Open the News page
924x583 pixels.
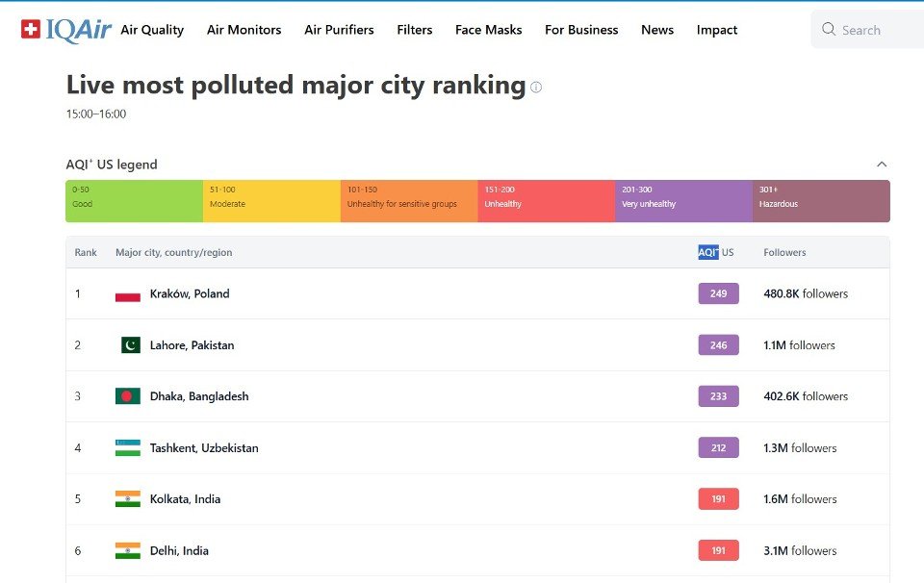pos(657,30)
